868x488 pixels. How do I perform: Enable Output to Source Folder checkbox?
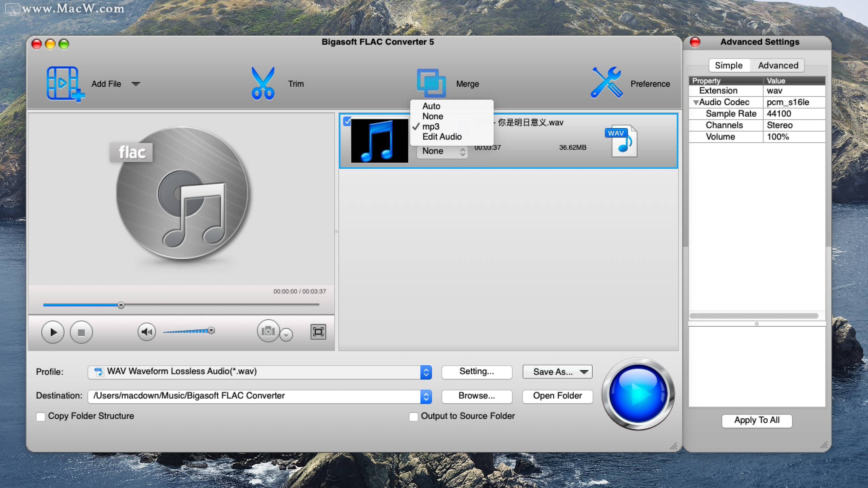point(413,416)
